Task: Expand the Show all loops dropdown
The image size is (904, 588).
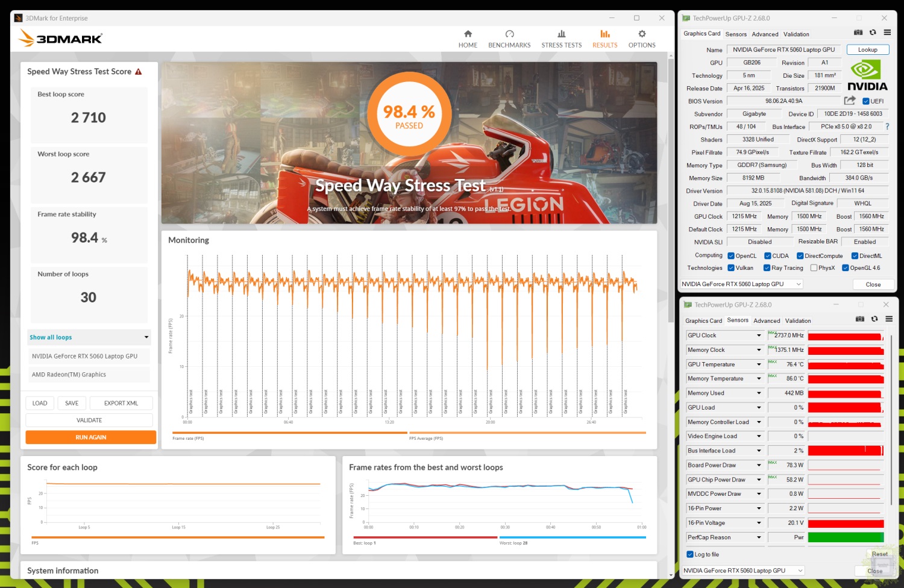Action: 89,337
